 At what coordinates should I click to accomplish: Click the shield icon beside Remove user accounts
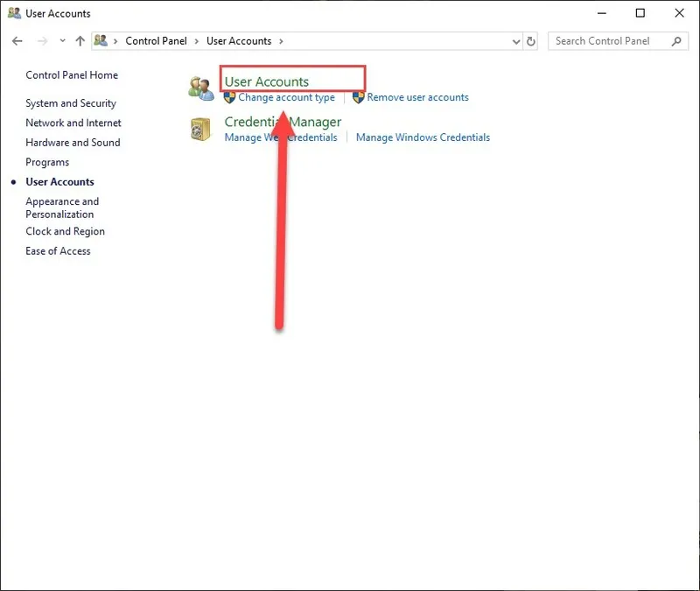(x=359, y=97)
